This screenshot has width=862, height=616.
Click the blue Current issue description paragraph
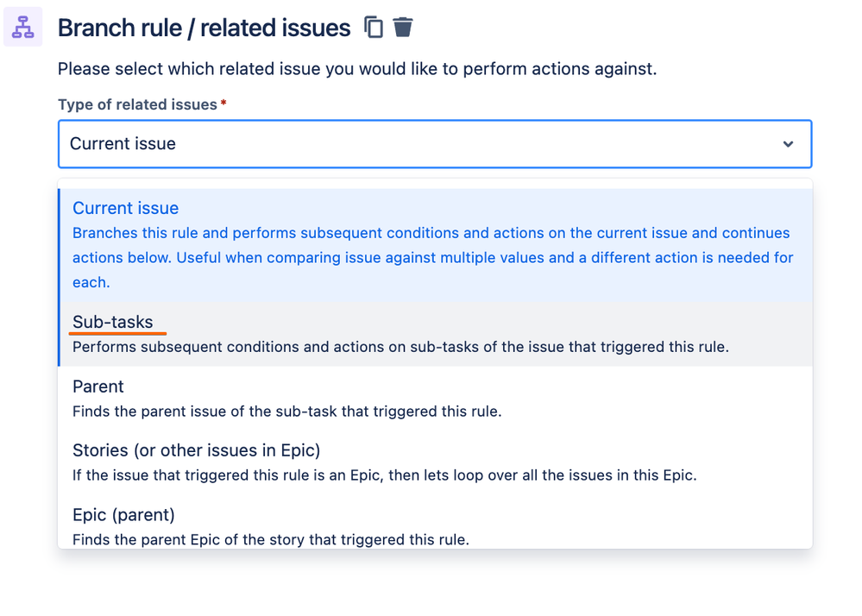point(433,258)
